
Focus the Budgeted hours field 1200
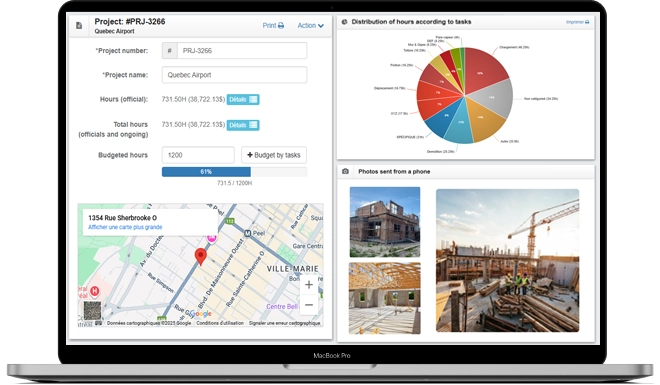198,155
